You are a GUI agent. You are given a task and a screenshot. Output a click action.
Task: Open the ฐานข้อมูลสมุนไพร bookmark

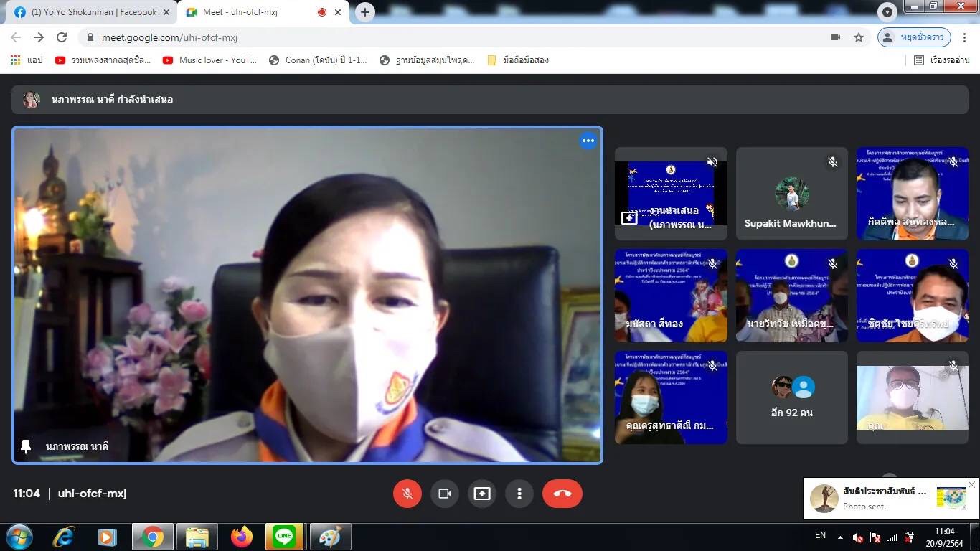pos(427,60)
